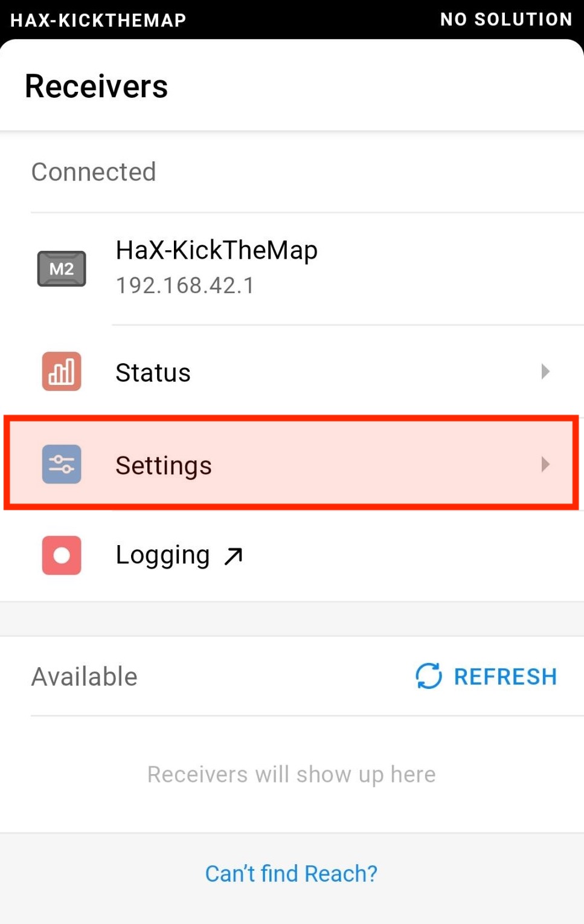Click the M2 receiver device icon
Image resolution: width=584 pixels, height=924 pixels.
point(62,268)
